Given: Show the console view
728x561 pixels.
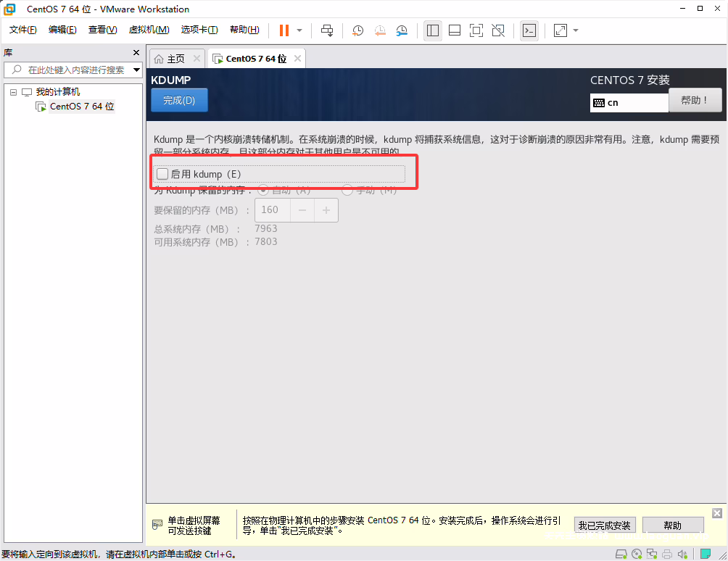Looking at the screenshot, I should coord(529,30).
